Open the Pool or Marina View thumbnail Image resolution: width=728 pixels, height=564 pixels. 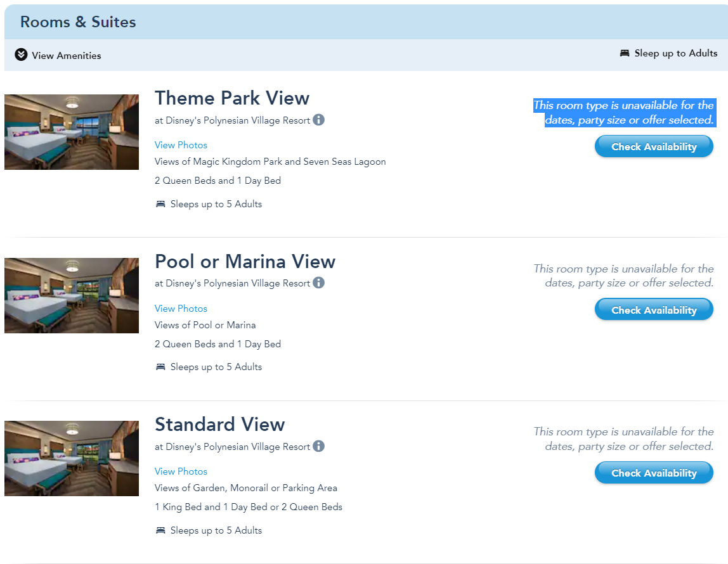[x=72, y=295]
